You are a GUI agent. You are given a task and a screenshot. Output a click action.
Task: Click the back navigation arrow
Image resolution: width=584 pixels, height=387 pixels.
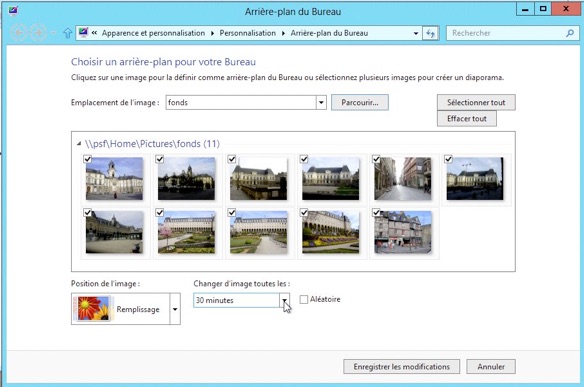pos(19,33)
